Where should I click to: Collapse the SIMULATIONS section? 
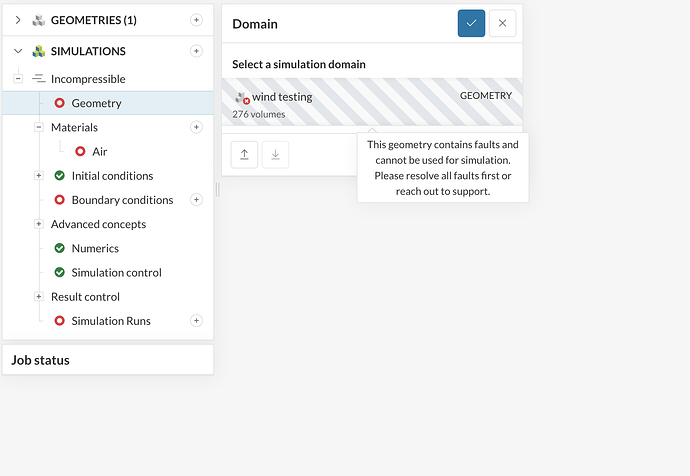click(x=18, y=51)
